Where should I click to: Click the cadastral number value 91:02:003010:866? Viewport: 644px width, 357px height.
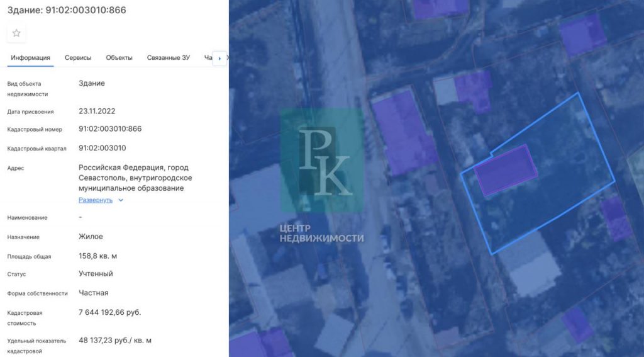(110, 129)
